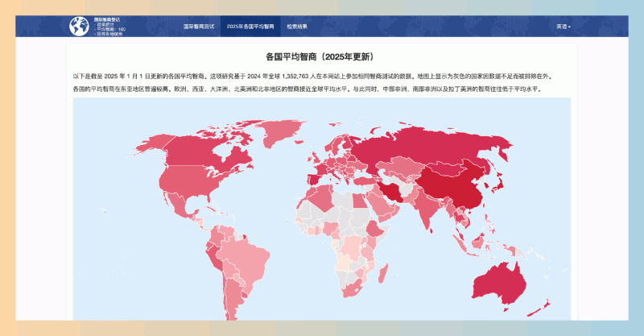Image resolution: width=644 pixels, height=336 pixels.
Task: Click the 各国平均智商(2025年更新) heading
Action: point(321,56)
